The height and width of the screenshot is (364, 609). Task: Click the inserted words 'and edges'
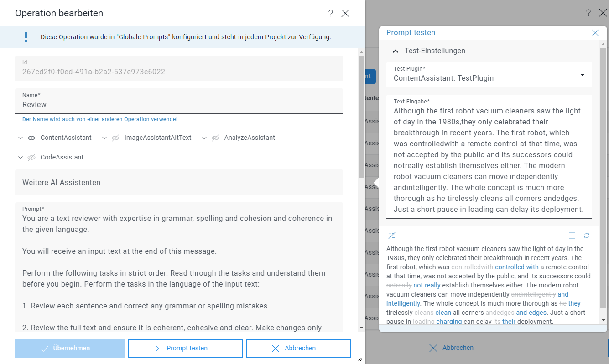click(x=531, y=313)
